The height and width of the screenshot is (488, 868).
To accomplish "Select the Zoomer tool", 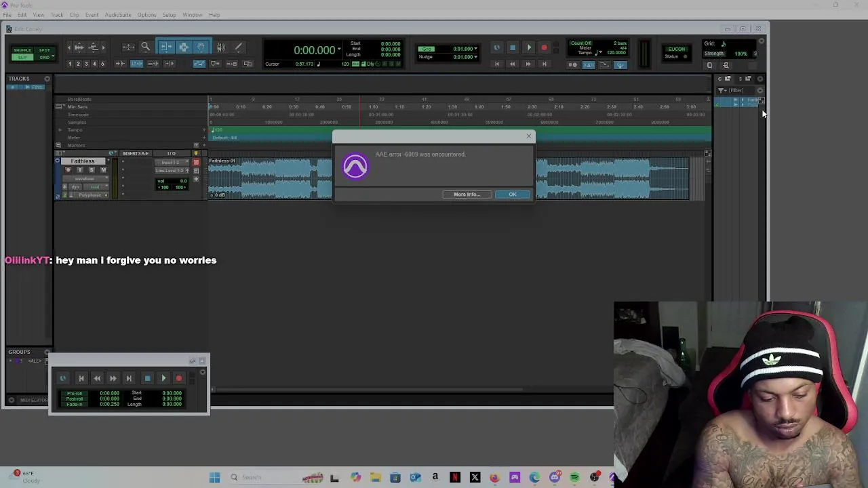I will click(145, 47).
